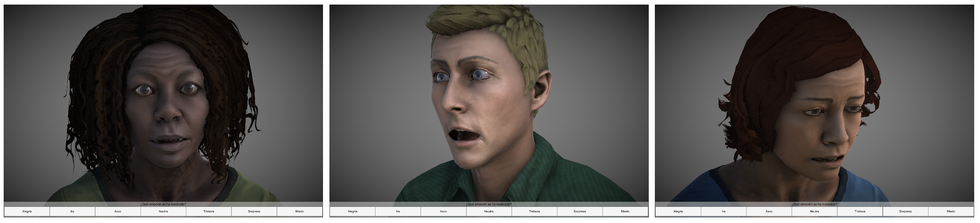Screen dimensions: 980x223
Task: Pick Miedo under the blond man
Action: click(625, 211)
